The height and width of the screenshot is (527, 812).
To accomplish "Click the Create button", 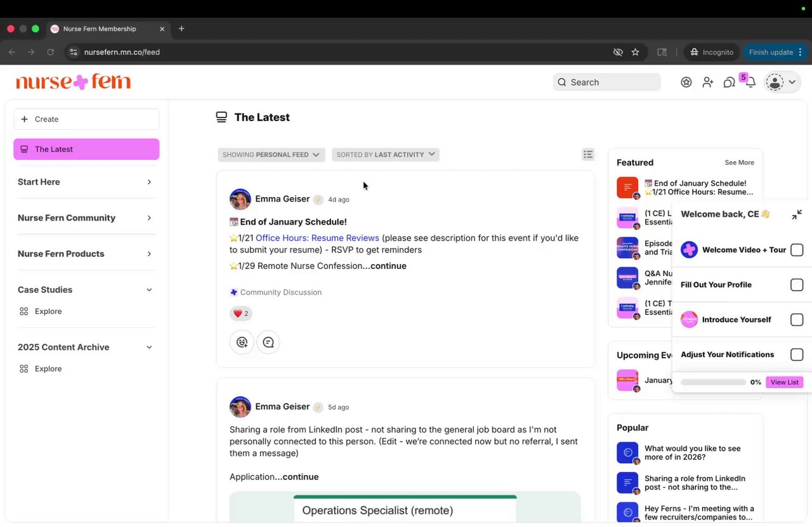I will click(86, 119).
